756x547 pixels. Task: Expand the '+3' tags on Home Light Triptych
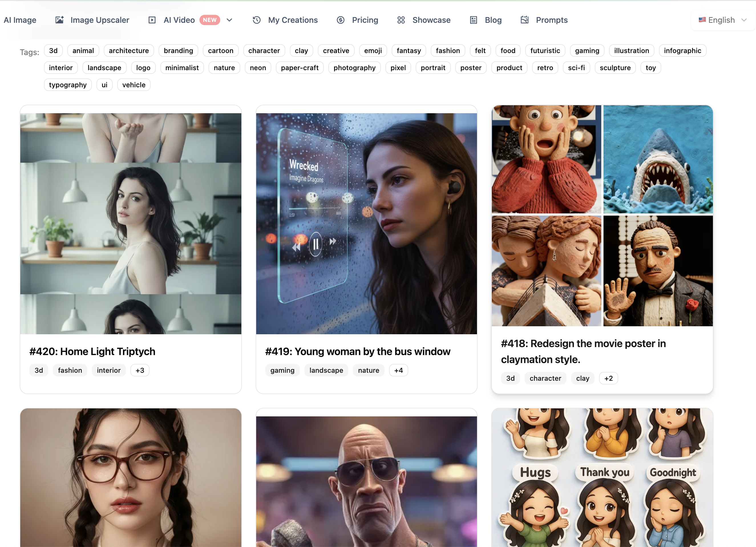click(140, 370)
